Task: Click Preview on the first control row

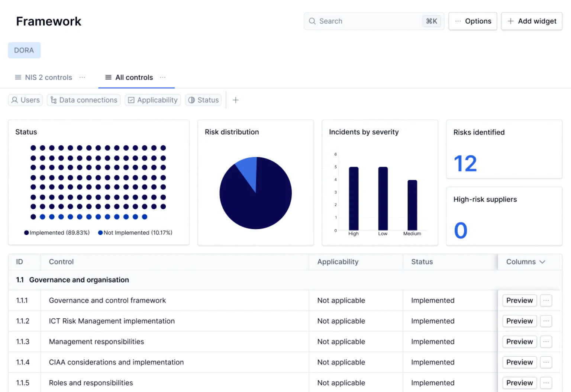Action: point(519,300)
